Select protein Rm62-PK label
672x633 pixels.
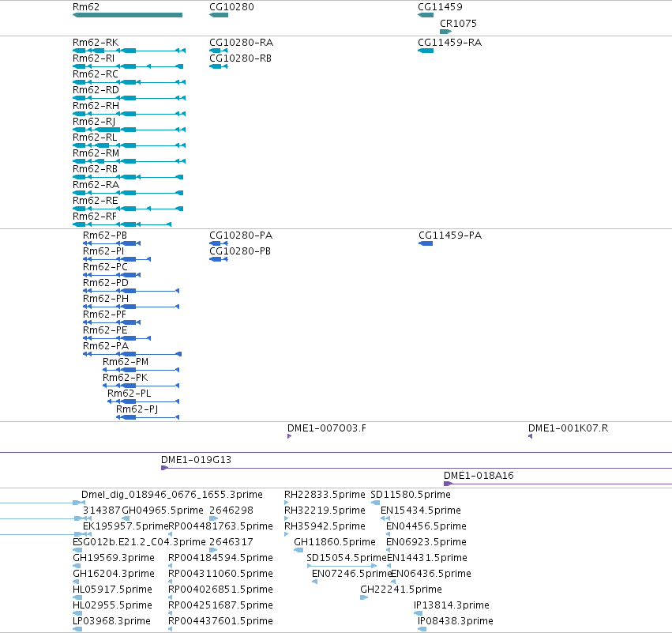[125, 378]
